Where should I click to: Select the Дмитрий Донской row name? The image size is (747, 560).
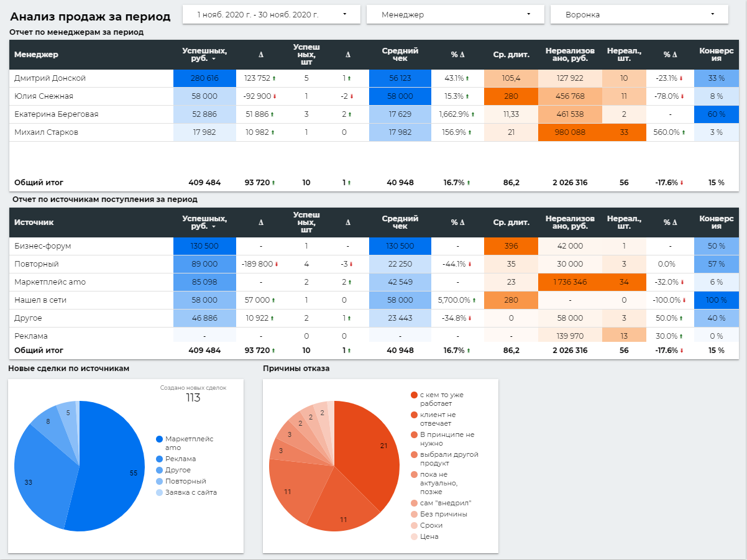tap(50, 78)
